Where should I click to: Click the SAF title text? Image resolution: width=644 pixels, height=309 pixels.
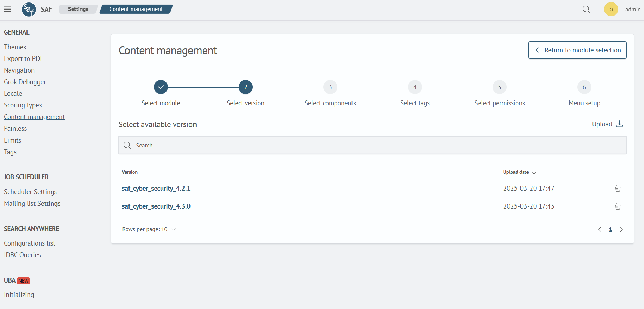pos(46,9)
